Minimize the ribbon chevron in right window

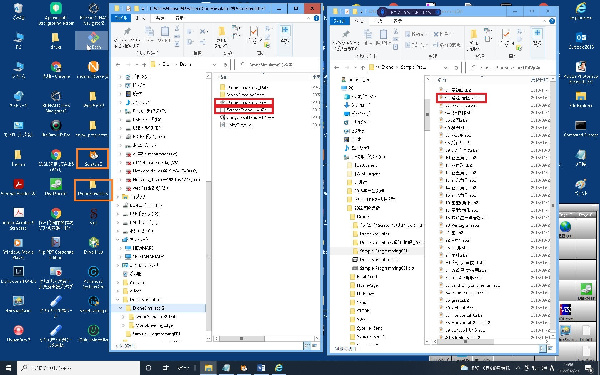[x=544, y=21]
